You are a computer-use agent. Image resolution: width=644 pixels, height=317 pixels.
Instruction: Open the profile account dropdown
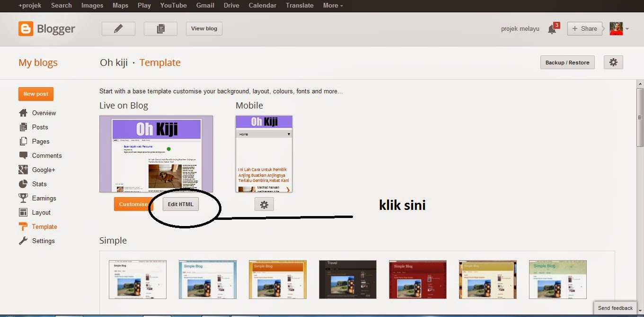point(619,28)
